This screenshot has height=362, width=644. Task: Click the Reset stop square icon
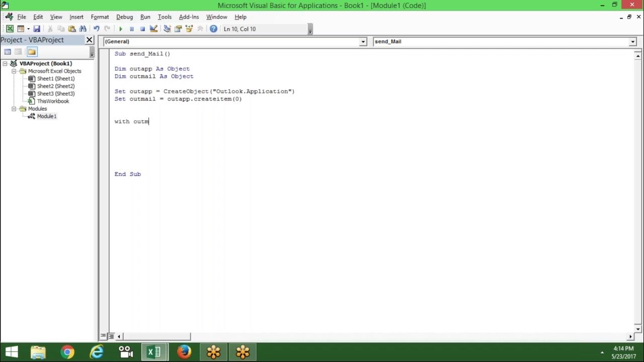pos(143,29)
